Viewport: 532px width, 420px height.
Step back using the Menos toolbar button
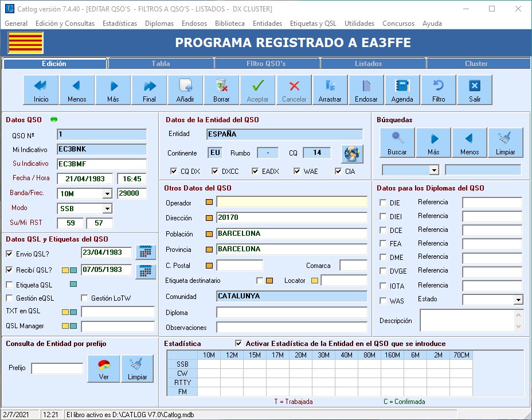click(77, 90)
